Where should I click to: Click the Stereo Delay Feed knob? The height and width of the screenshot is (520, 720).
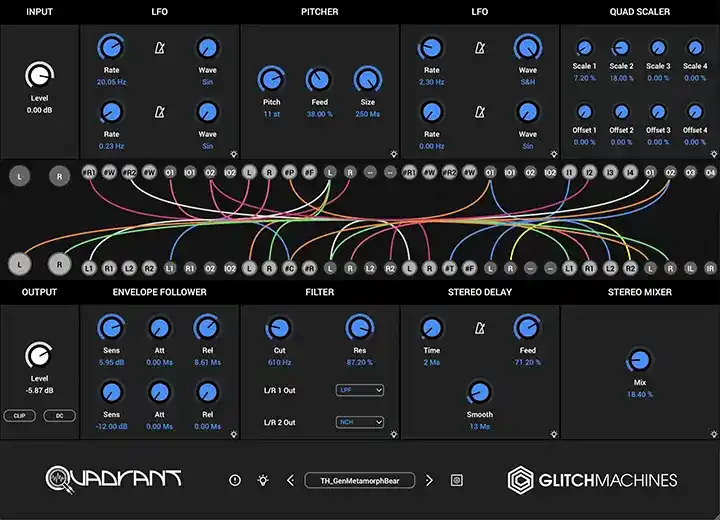coord(528,328)
